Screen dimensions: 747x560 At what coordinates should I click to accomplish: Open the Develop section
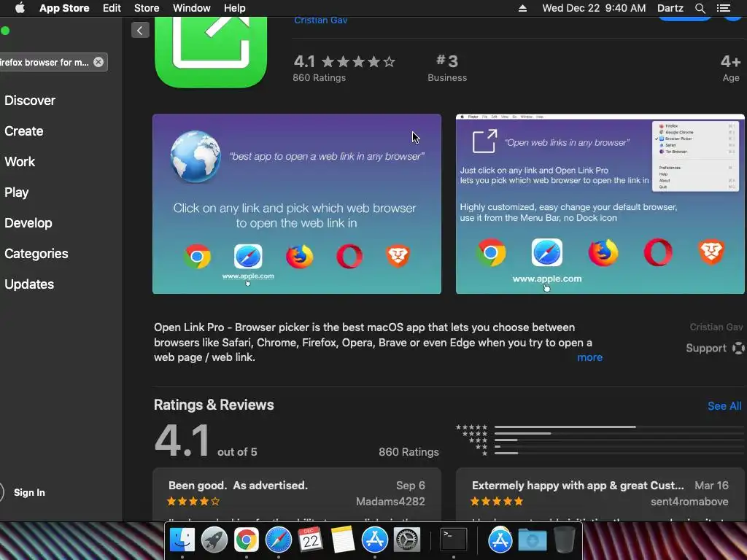pos(28,223)
